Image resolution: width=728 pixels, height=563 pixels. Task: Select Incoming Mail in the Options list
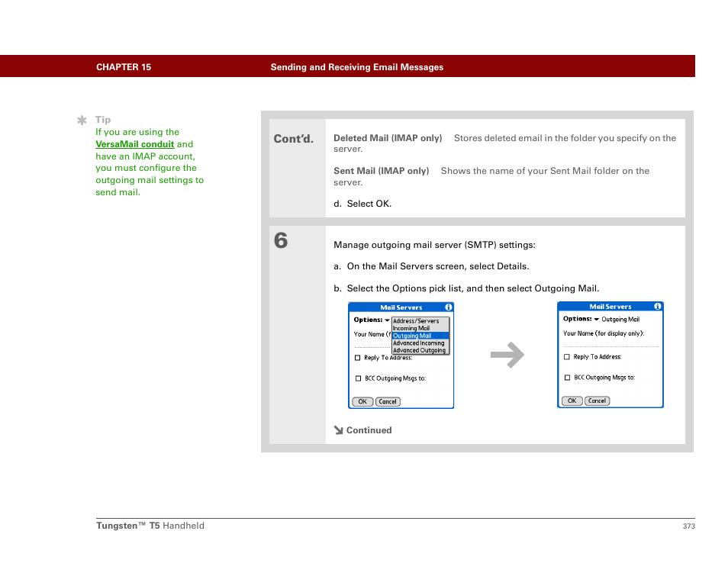420,328
